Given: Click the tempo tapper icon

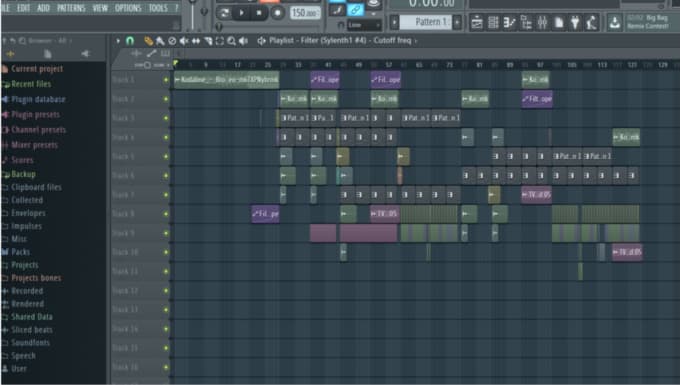Looking at the screenshot, I should pos(591,22).
